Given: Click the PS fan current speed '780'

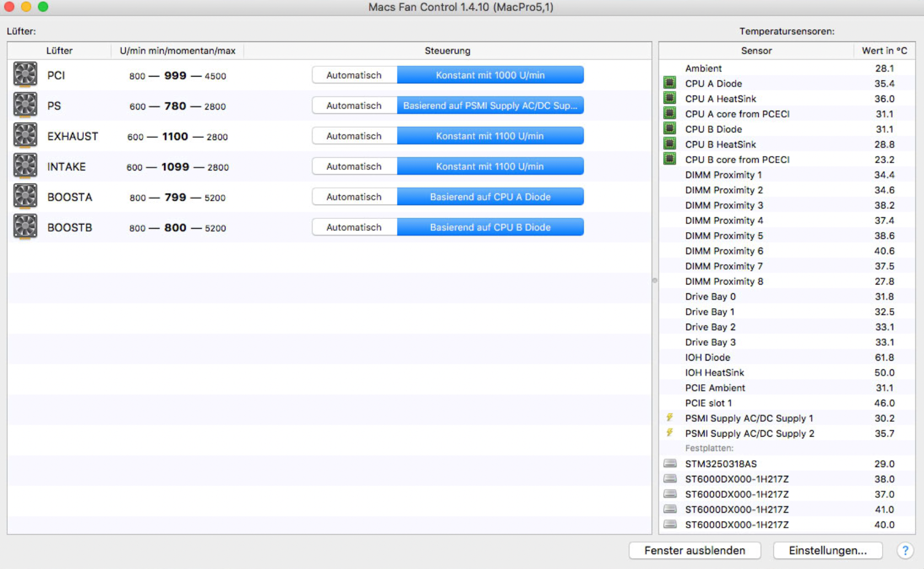Looking at the screenshot, I should coord(175,106).
